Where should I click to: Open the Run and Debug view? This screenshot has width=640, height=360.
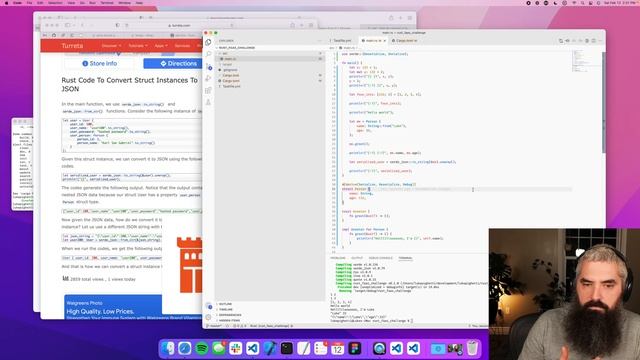(x=209, y=78)
